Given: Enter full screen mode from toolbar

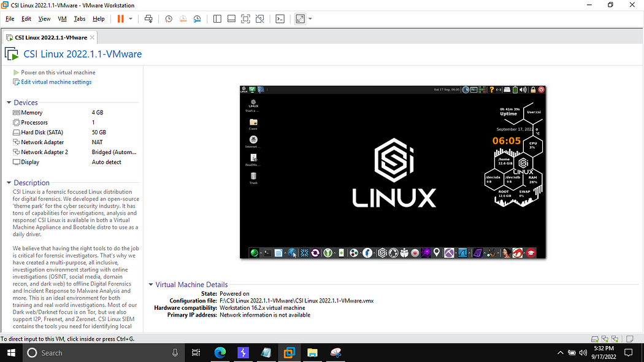Looking at the screenshot, I should click(245, 19).
